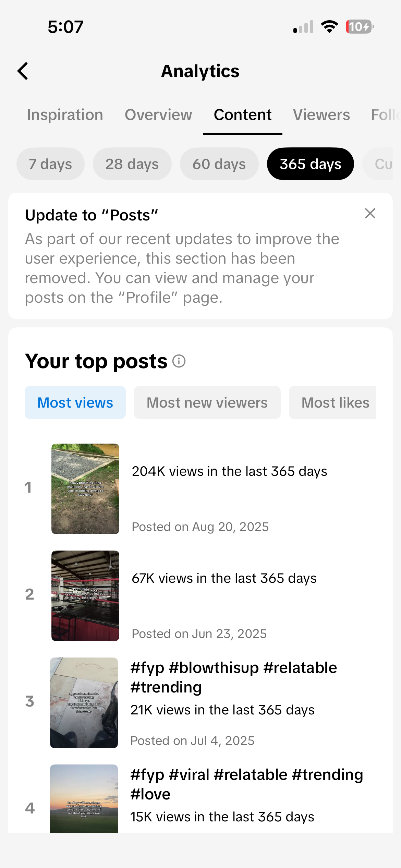The height and width of the screenshot is (868, 401).
Task: Open the partially visible Followers tab
Action: 386,115
